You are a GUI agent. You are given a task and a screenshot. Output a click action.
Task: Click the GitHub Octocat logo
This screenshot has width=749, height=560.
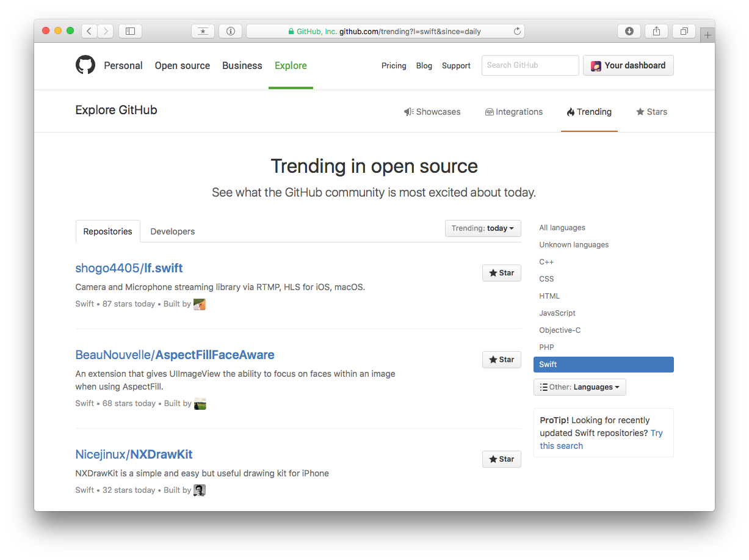coord(85,65)
